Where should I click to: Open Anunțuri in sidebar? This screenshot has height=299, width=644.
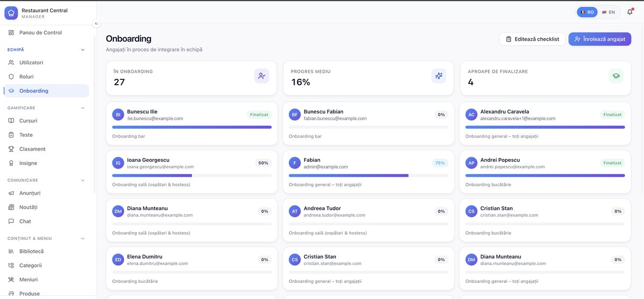point(47,193)
